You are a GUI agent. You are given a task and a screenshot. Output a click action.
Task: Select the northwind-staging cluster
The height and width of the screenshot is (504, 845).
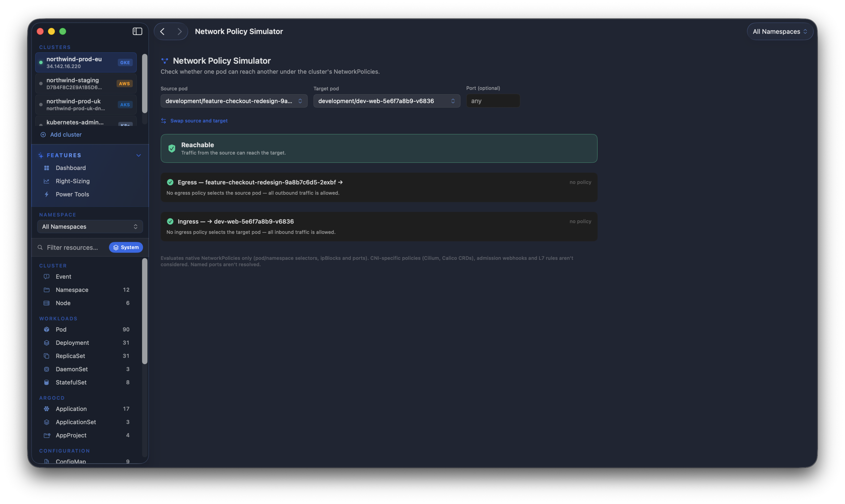pyautogui.click(x=86, y=83)
